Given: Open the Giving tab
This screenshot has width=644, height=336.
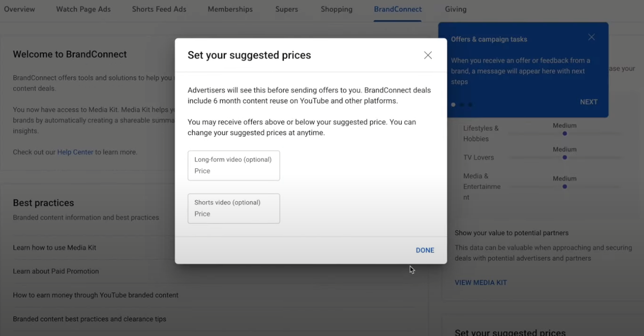Looking at the screenshot, I should pyautogui.click(x=455, y=9).
